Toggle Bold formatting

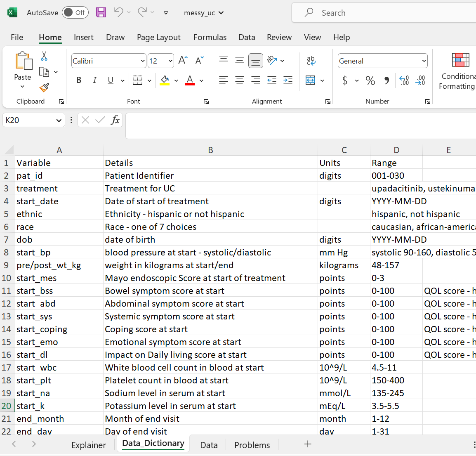[79, 80]
